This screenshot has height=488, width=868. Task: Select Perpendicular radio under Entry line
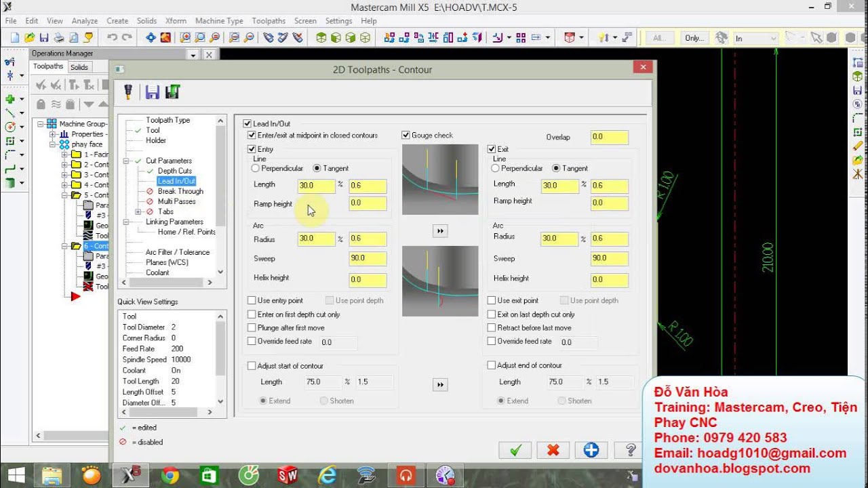[256, 168]
